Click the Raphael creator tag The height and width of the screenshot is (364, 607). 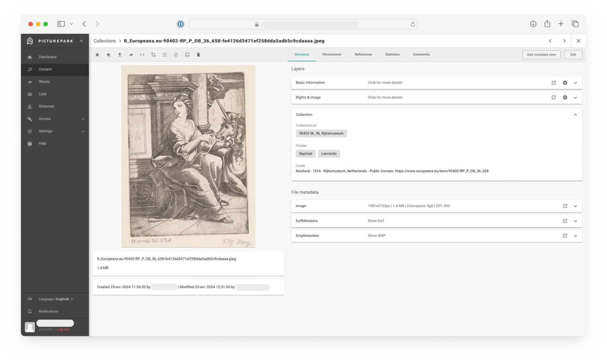[x=306, y=154]
